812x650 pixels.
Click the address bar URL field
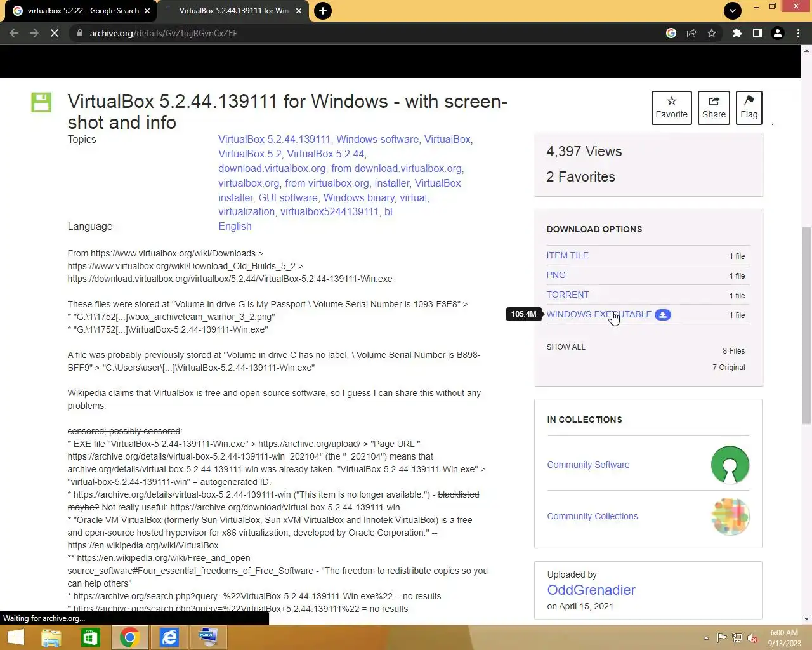pyautogui.click(x=374, y=33)
